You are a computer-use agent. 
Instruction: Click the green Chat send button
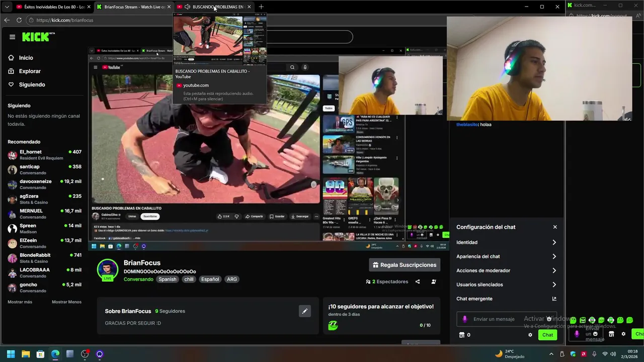click(547, 335)
